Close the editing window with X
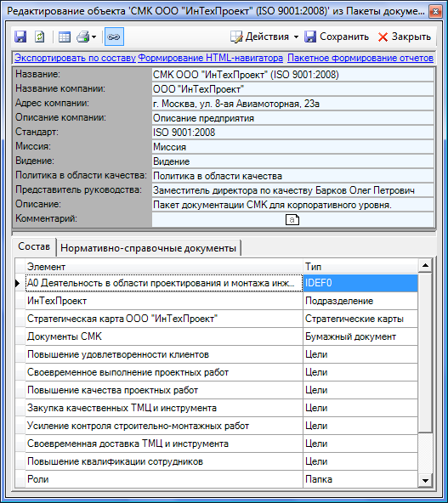 [435, 12]
